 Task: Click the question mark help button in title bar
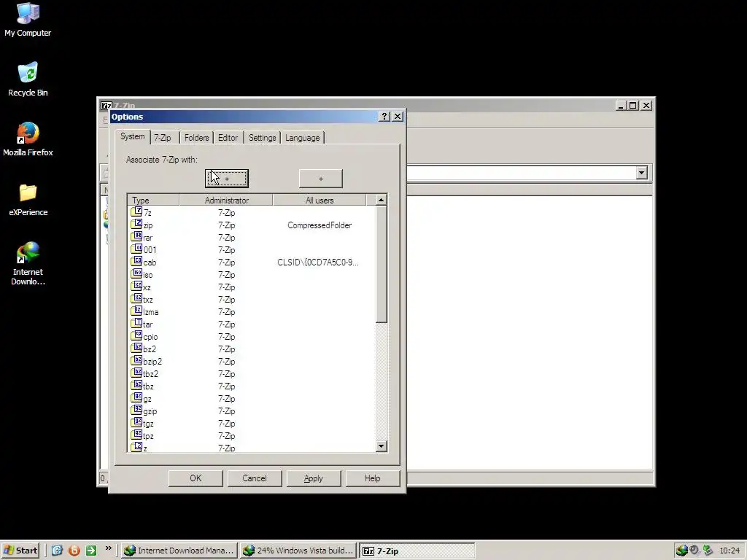384,117
